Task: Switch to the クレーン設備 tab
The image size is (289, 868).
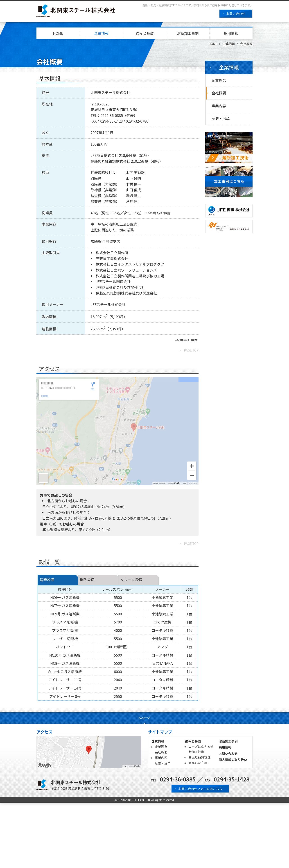Action: click(138, 580)
